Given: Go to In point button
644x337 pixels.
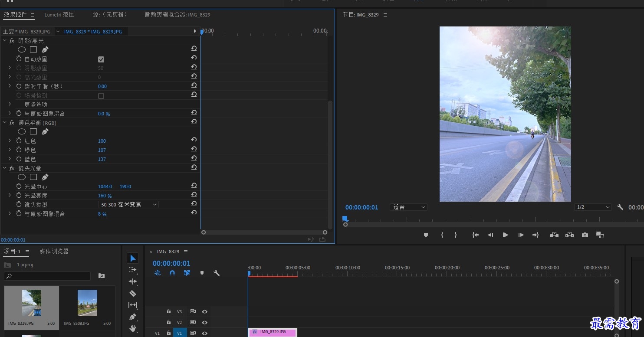Looking at the screenshot, I should pyautogui.click(x=476, y=235).
